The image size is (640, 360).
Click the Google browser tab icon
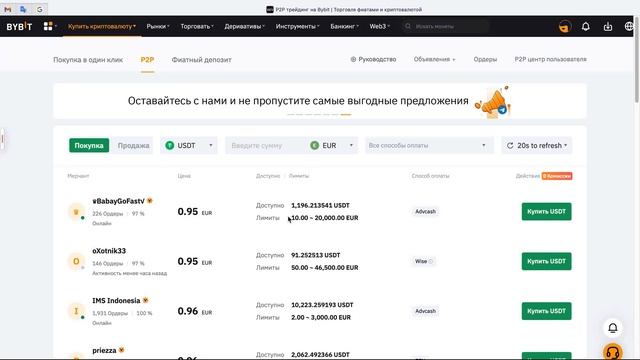40,9
